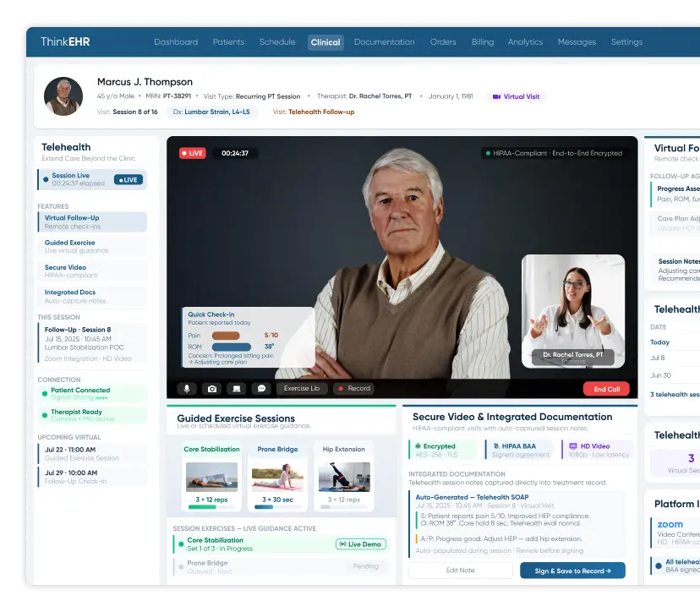Open Follow-Up Session 8 entry
This screenshot has height=612, width=700.
tap(92, 344)
